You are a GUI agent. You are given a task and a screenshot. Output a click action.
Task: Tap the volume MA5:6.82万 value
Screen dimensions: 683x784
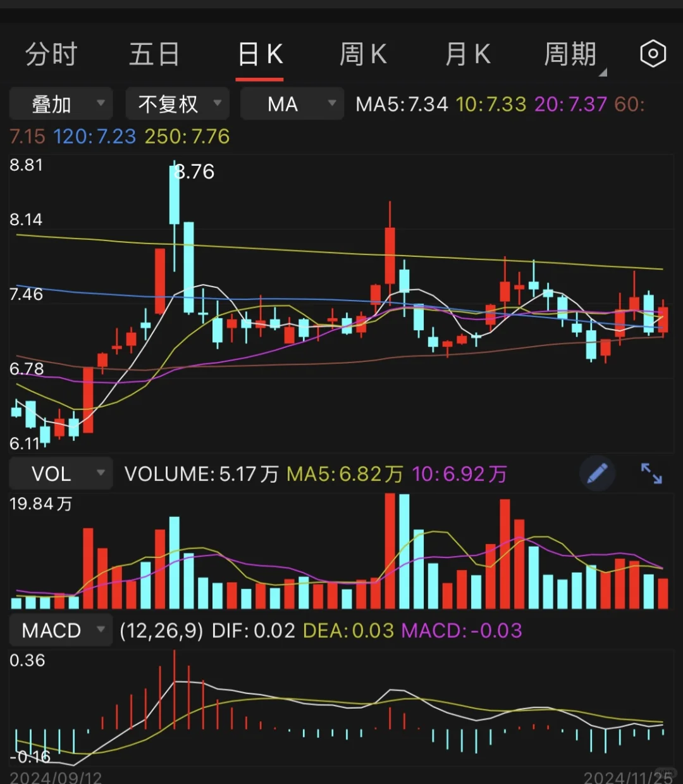coord(345,474)
